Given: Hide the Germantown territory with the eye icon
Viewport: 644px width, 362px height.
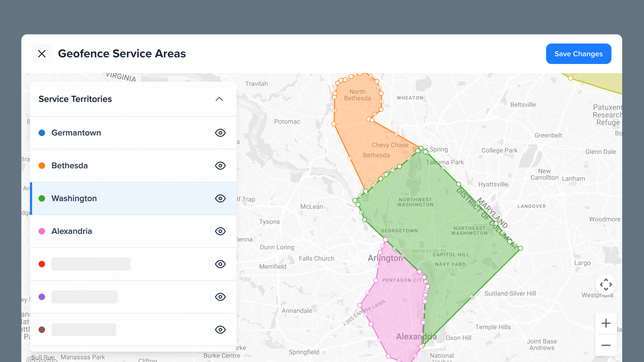Looking at the screenshot, I should (x=220, y=133).
